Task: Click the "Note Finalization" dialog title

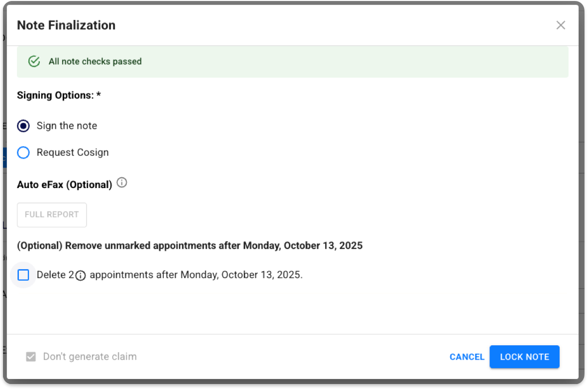Action: (x=66, y=25)
